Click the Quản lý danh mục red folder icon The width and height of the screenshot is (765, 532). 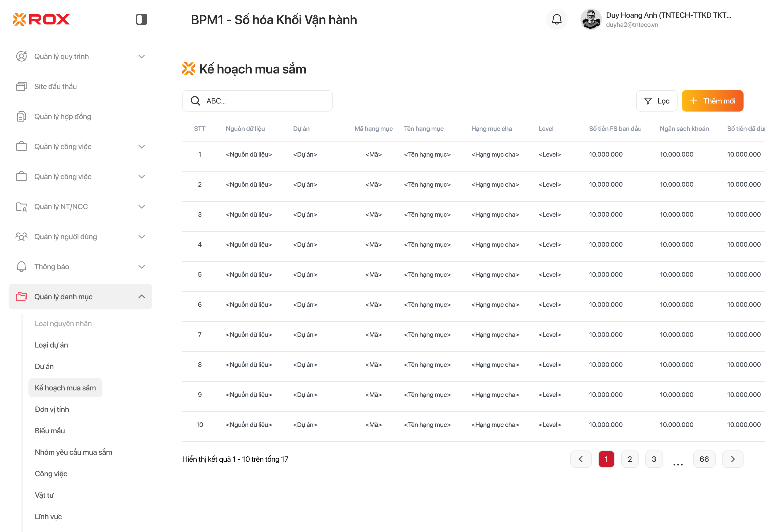21,297
